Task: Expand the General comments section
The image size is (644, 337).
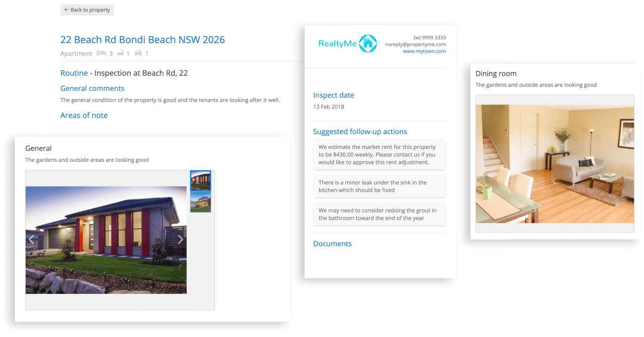Action: 92,89
